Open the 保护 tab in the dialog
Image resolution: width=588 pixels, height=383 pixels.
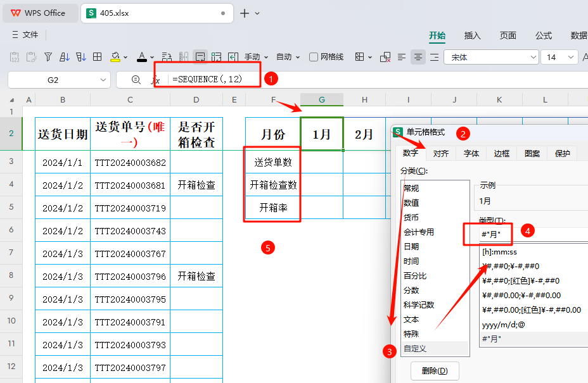[x=563, y=153]
